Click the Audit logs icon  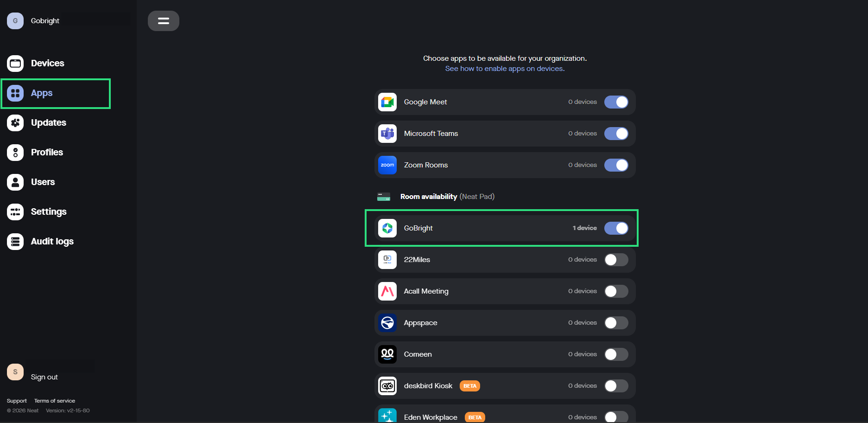(15, 242)
